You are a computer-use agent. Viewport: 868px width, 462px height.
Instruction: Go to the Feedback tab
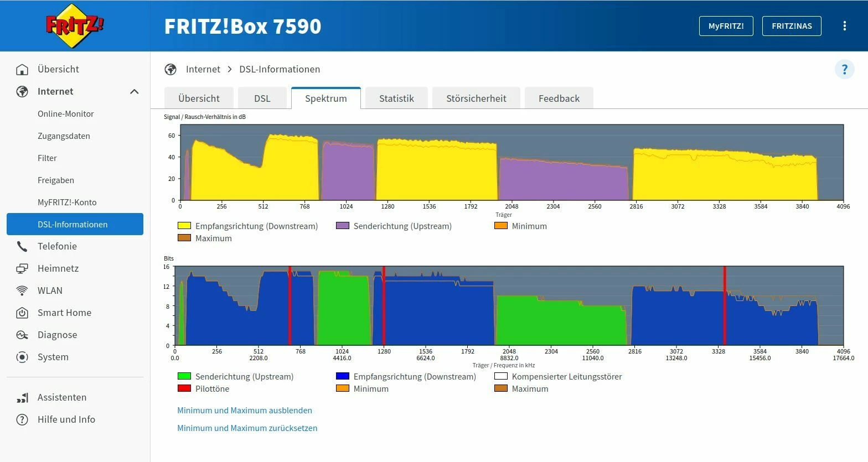559,98
